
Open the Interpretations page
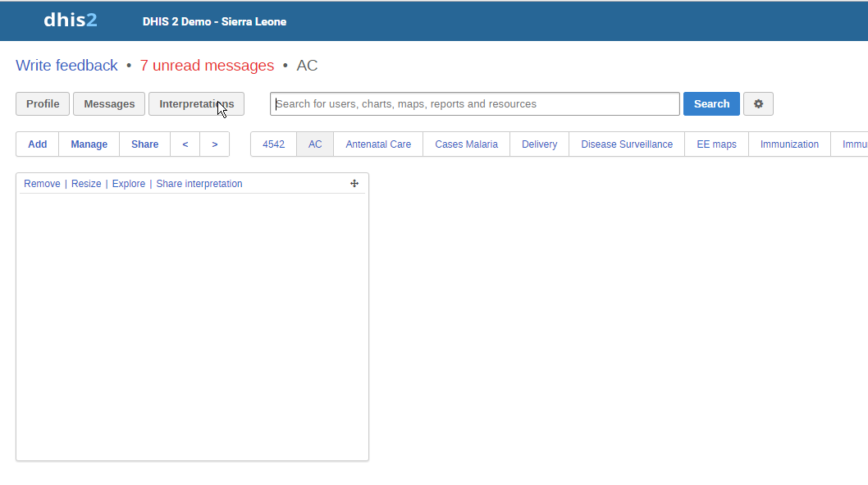pos(196,104)
